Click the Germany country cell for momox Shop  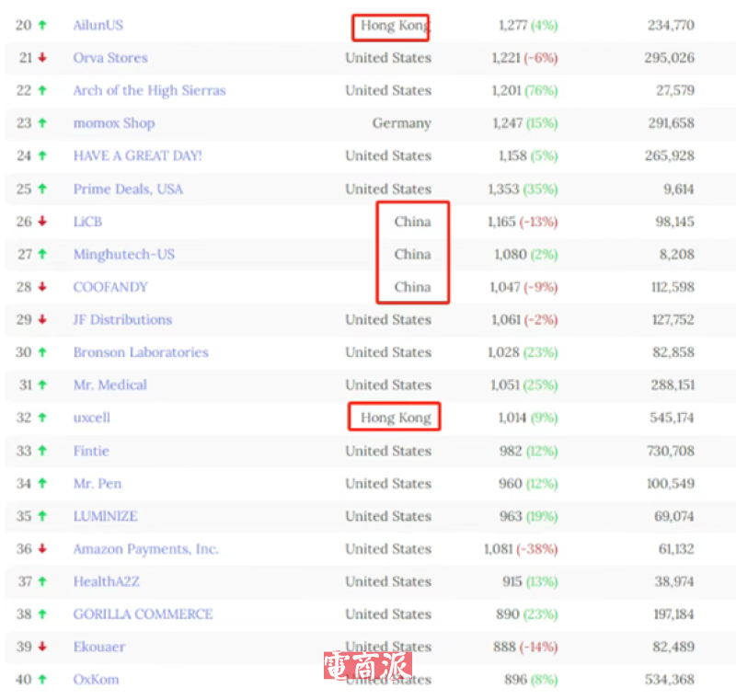tap(401, 123)
